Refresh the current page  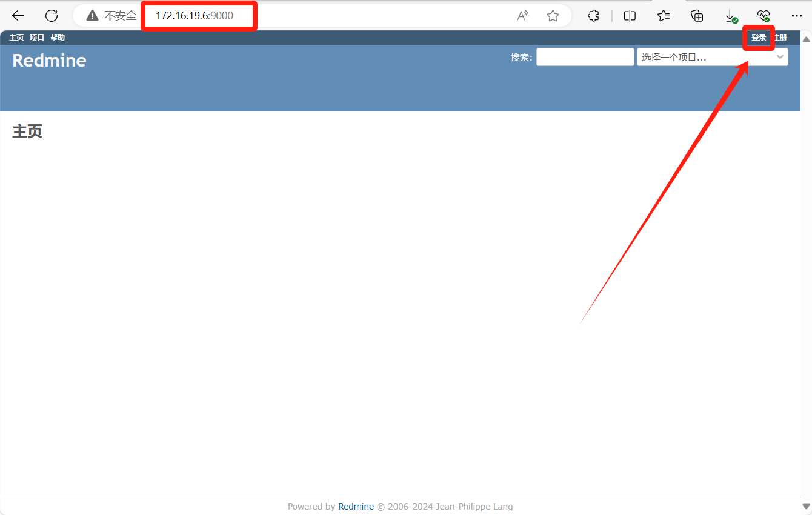(52, 16)
